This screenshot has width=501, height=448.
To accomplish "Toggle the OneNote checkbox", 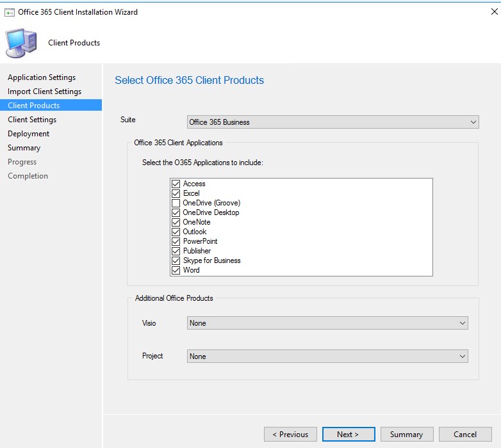I will coord(176,222).
